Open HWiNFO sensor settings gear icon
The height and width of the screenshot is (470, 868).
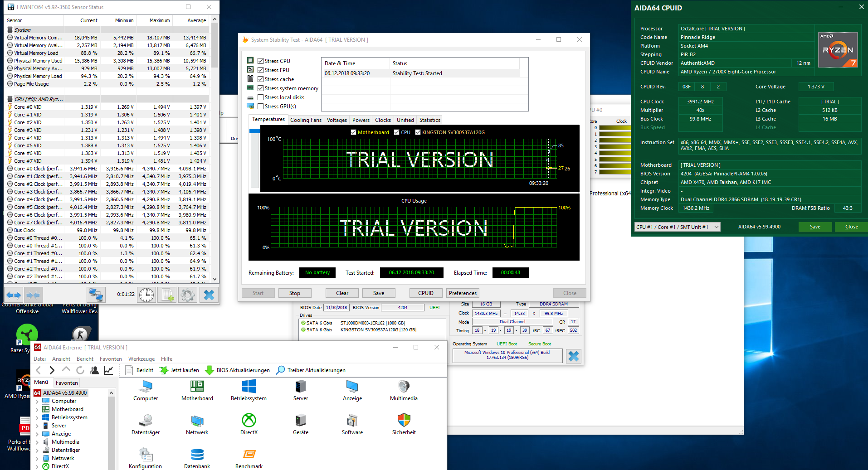tap(188, 295)
